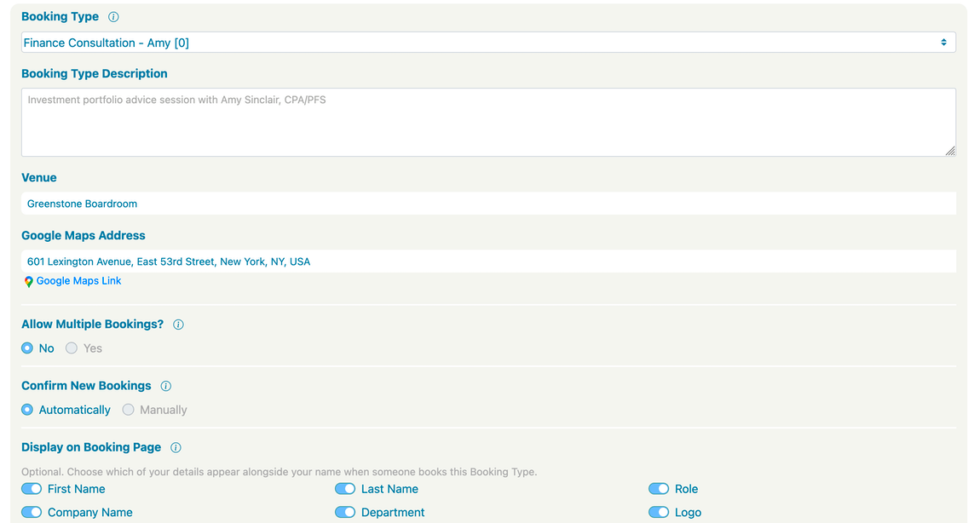Click the Venue input field
The image size is (980, 523).
488,204
